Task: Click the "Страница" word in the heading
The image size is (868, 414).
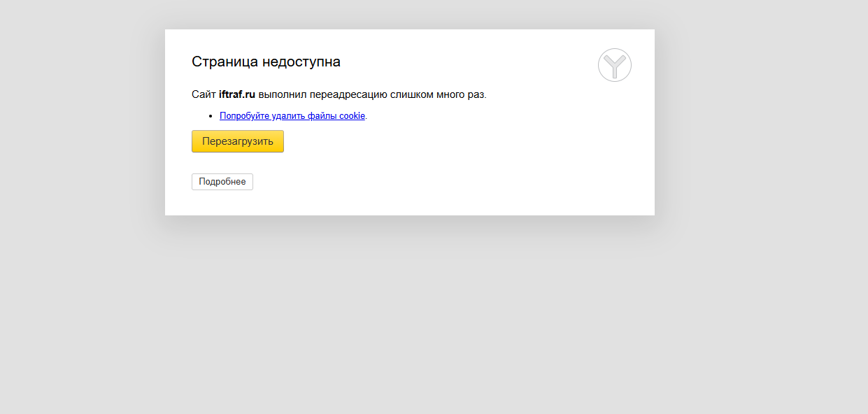Action: [x=225, y=62]
